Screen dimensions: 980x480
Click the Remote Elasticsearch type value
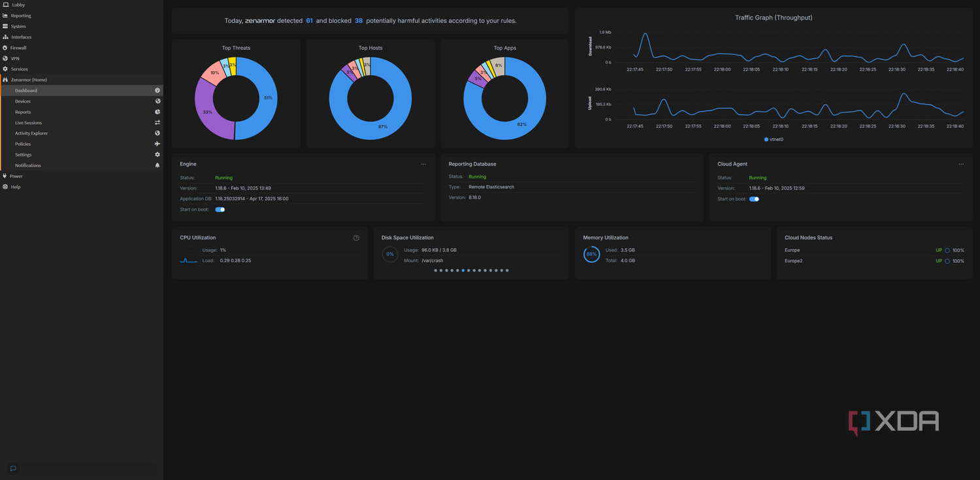[491, 187]
